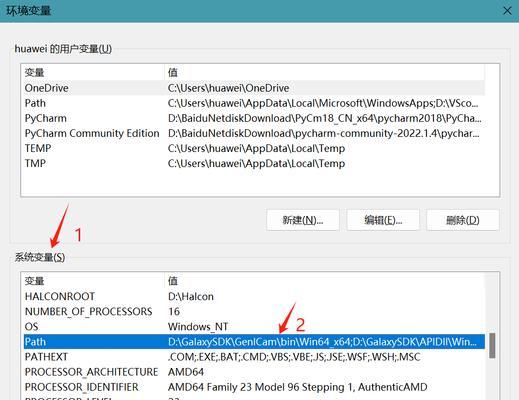Select the highlighted system Path variable

(x=254, y=342)
